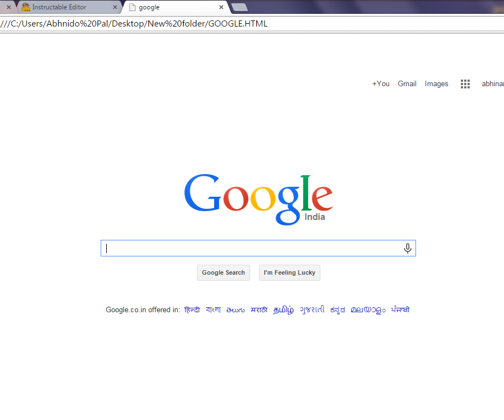Click the Google search input box
Viewport: 504px width, 420px height.
(x=258, y=248)
